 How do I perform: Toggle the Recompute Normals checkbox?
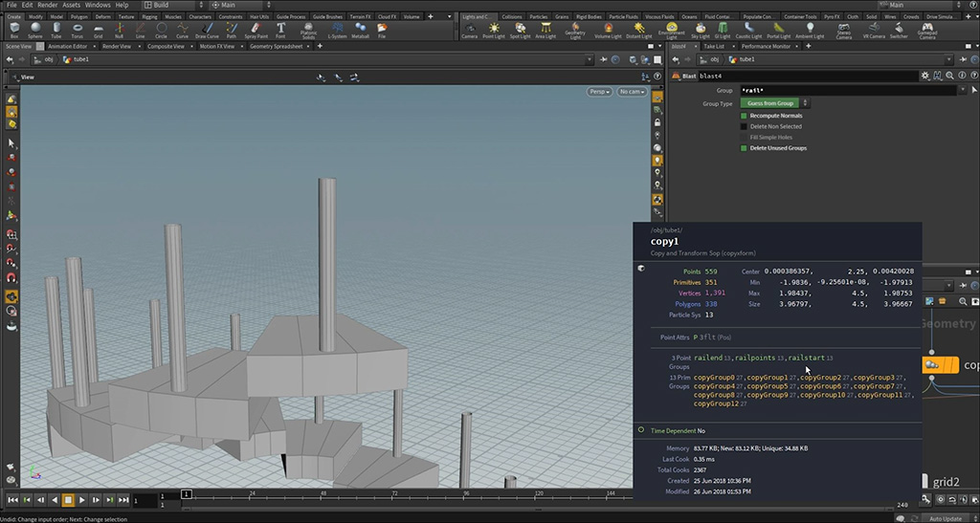(x=744, y=116)
